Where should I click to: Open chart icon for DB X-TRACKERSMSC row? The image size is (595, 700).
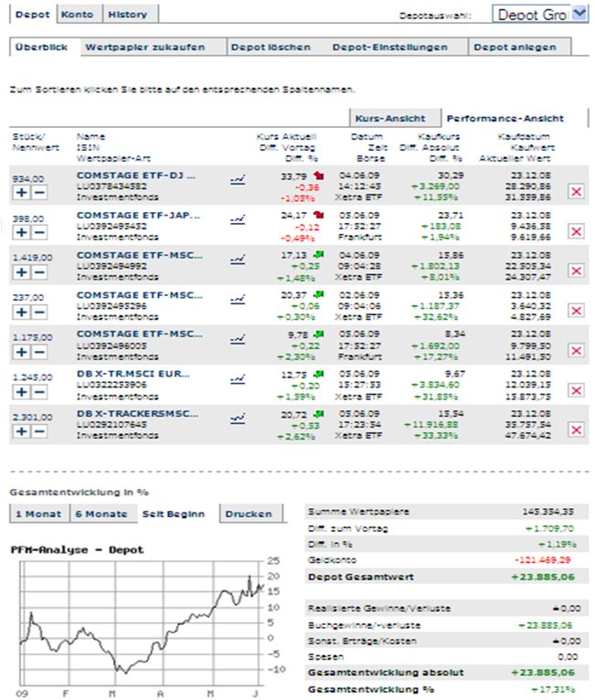pos(238,417)
